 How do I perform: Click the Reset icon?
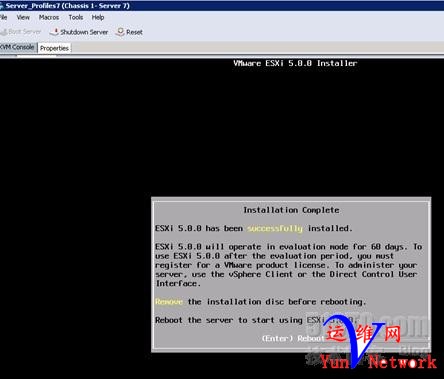pyautogui.click(x=120, y=32)
